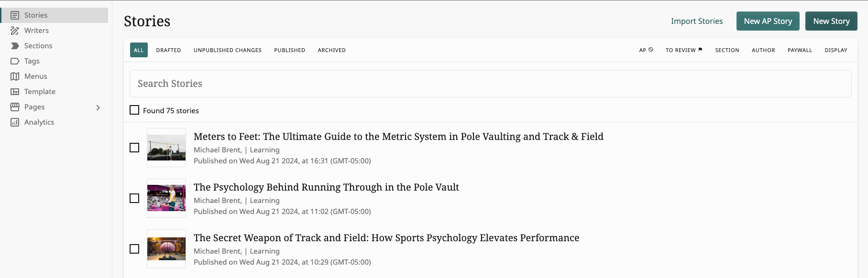Click the Template layout icon

[15, 92]
